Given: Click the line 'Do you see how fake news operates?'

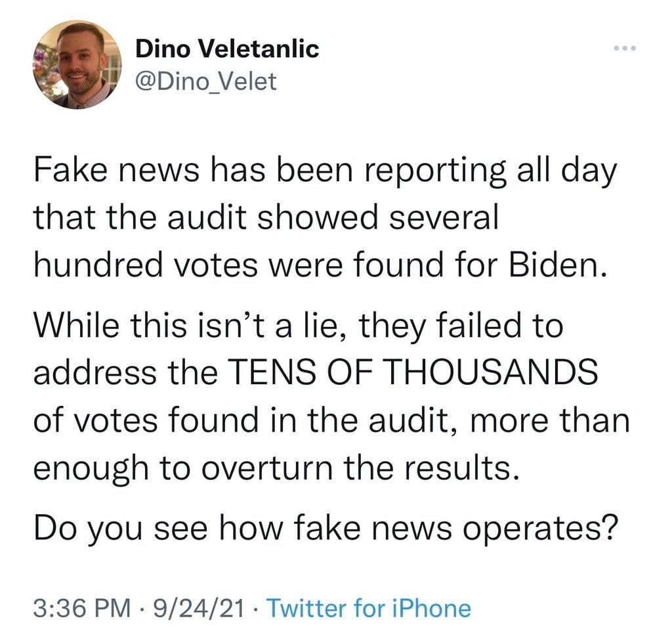Looking at the screenshot, I should click(x=325, y=528).
